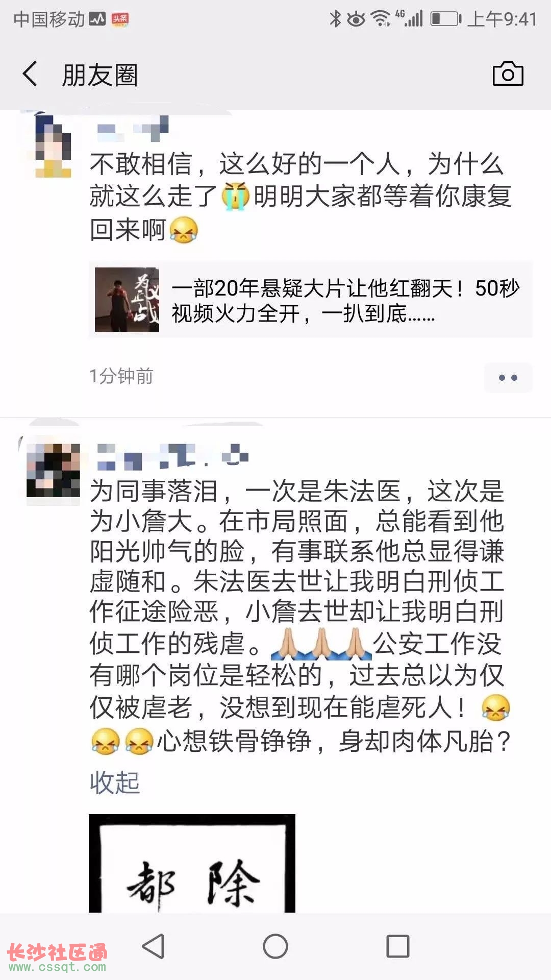The image size is (551, 980).
Task: Tap the second poster's blurred username
Action: [172, 456]
